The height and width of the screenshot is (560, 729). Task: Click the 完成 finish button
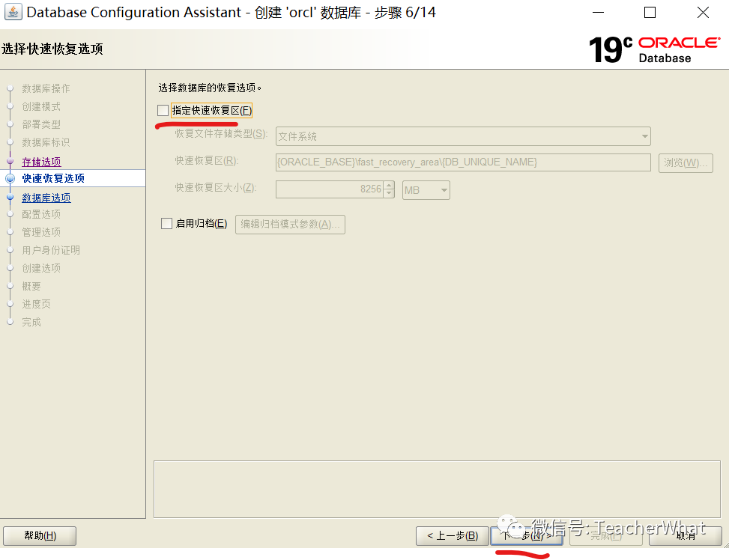tap(606, 536)
